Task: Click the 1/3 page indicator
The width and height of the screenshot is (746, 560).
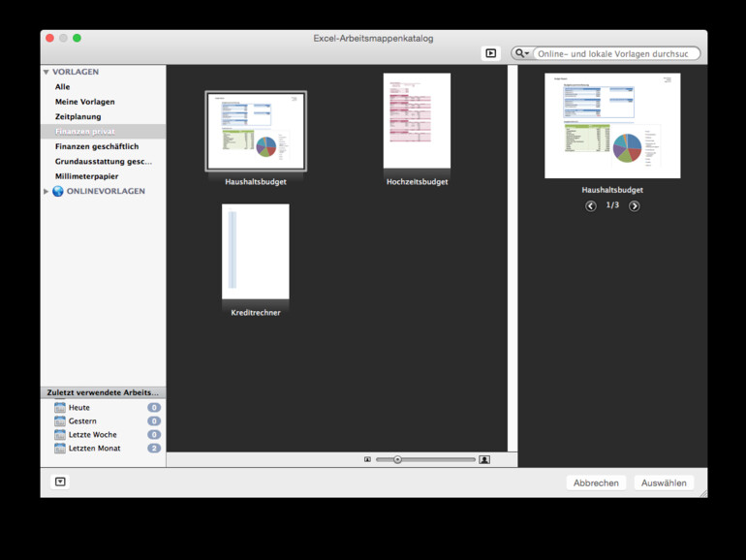Action: 612,205
